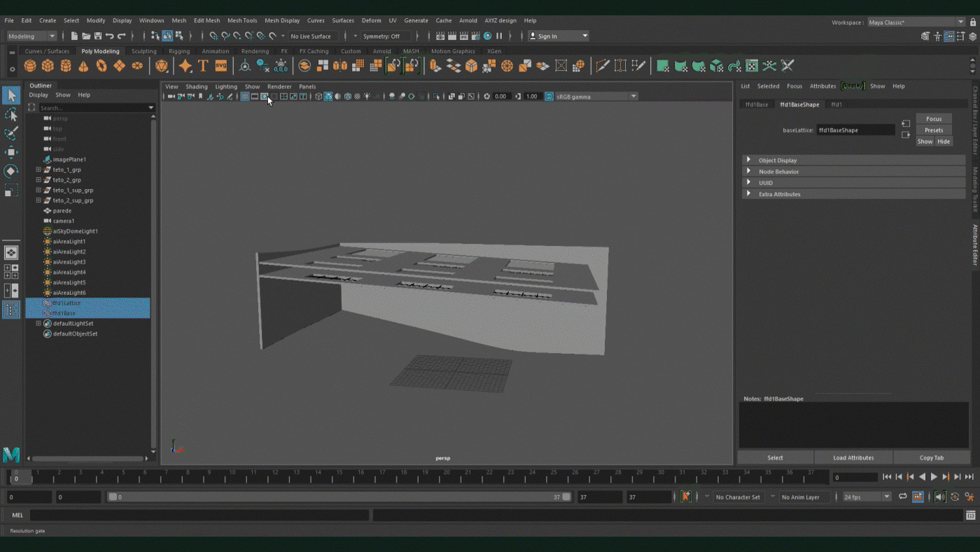
Task: Toggle auto keyframe icon
Action: click(955, 497)
